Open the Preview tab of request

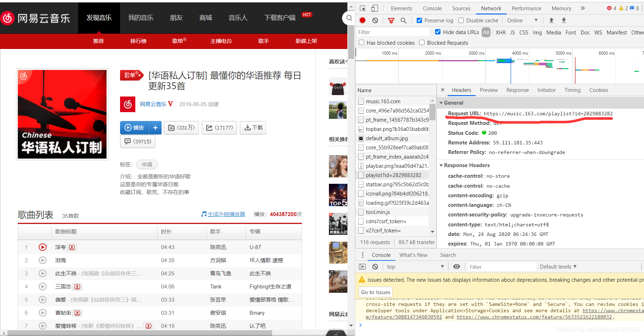pos(488,90)
